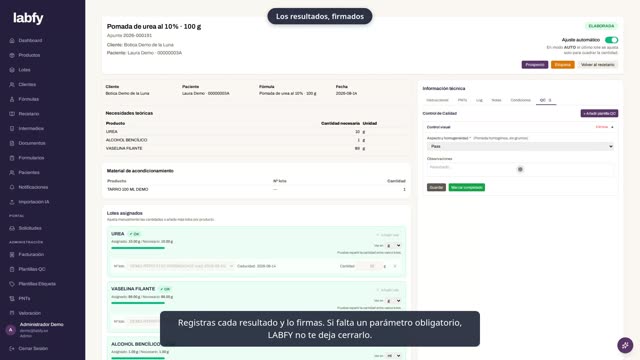Open the Valoración sidebar icon
This screenshot has height=360, width=640.
point(12,313)
